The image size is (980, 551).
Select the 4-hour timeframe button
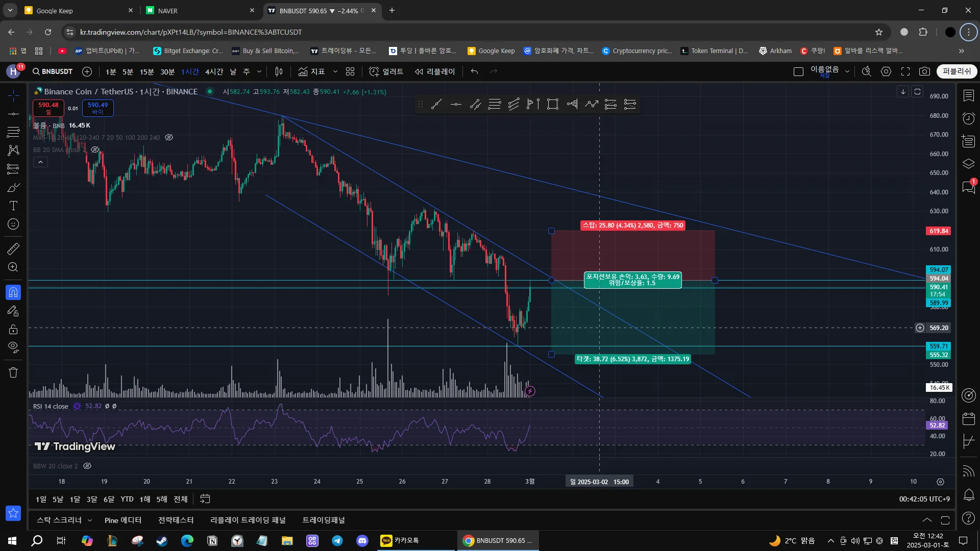214,71
